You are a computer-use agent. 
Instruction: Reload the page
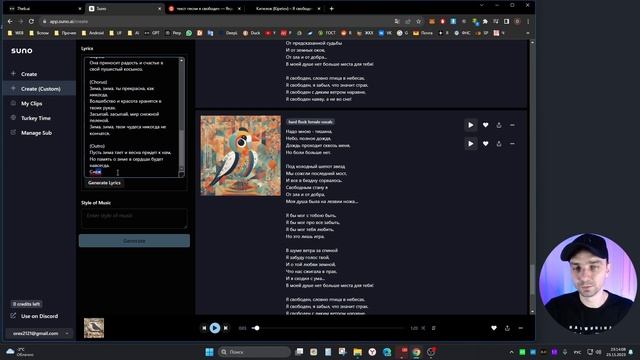(x=31, y=21)
